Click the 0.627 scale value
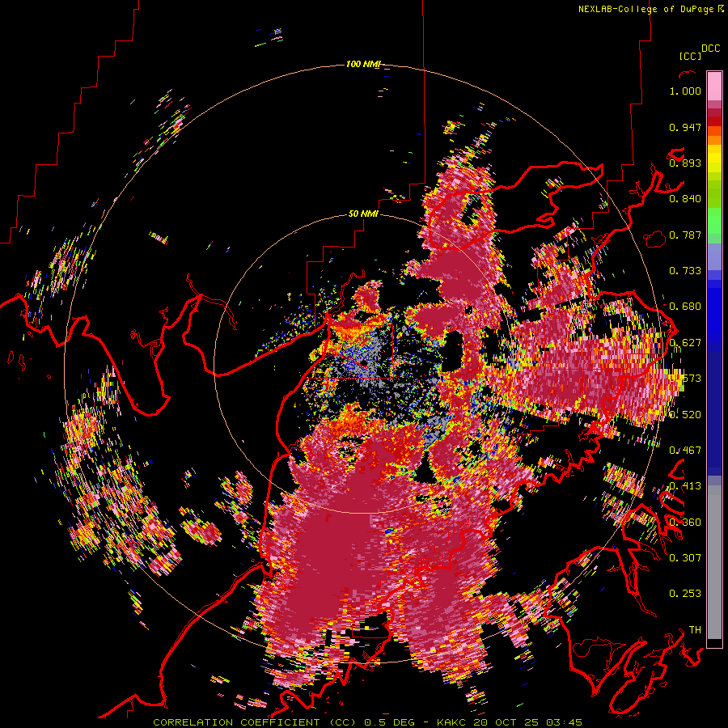The height and width of the screenshot is (728, 728). point(685,343)
